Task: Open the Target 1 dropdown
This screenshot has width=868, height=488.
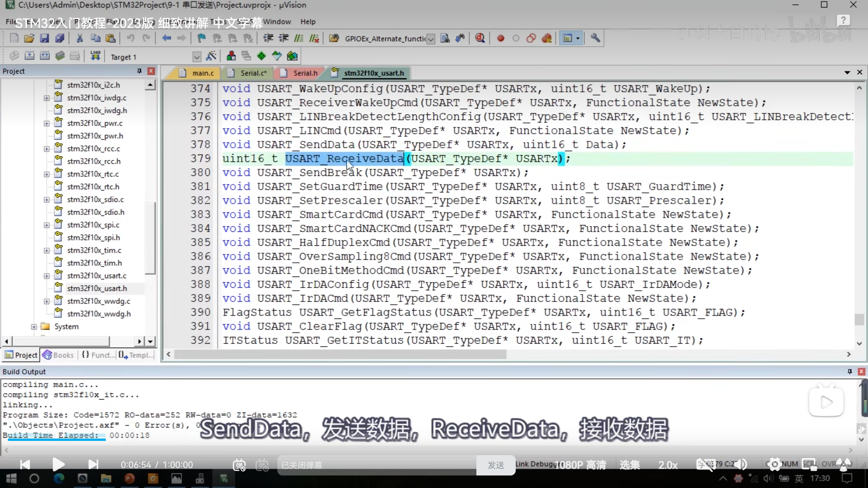Action: coord(197,57)
